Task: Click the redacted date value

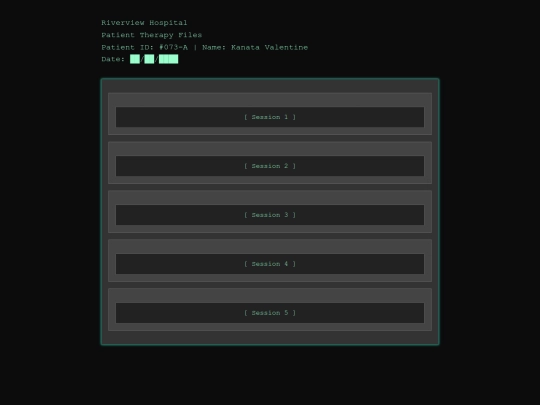Action: pos(154,59)
